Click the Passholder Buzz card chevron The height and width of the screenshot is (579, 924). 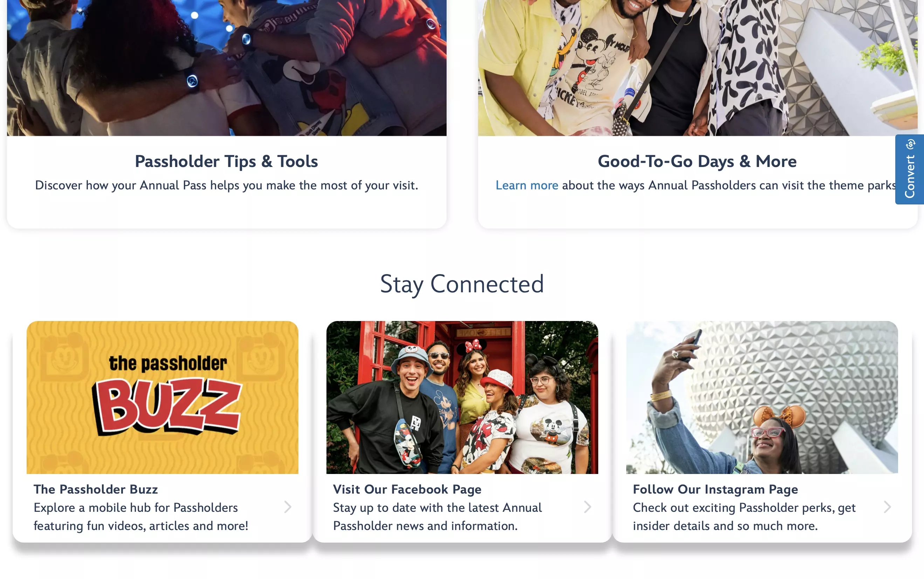(288, 507)
